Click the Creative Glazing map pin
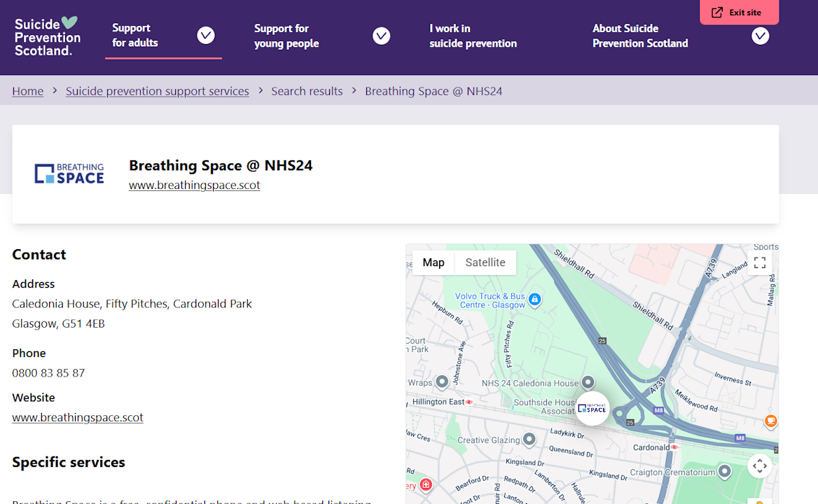The height and width of the screenshot is (504, 818). click(529, 440)
